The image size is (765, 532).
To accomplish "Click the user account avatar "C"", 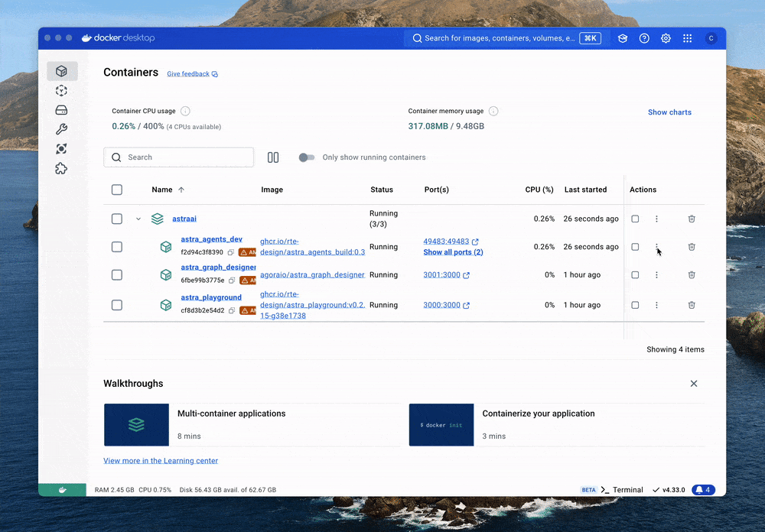I will [711, 38].
